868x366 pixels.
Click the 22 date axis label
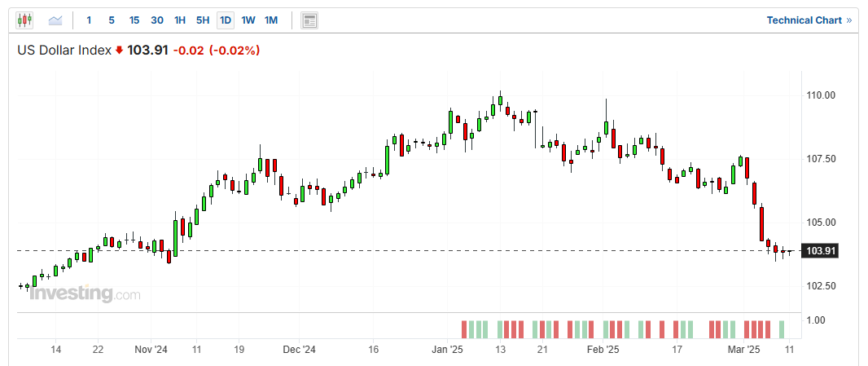click(98, 350)
